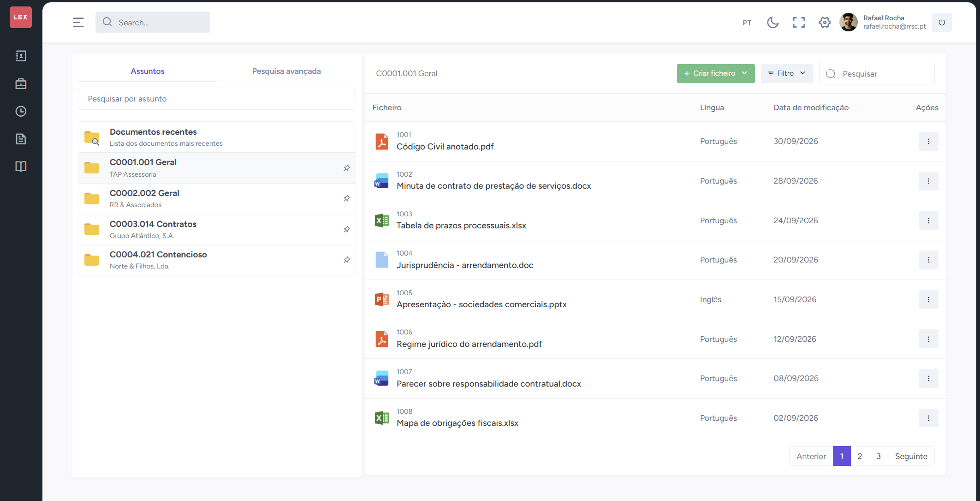Click Rafael Rocha profile avatar
This screenshot has width=980, height=501.
848,22
